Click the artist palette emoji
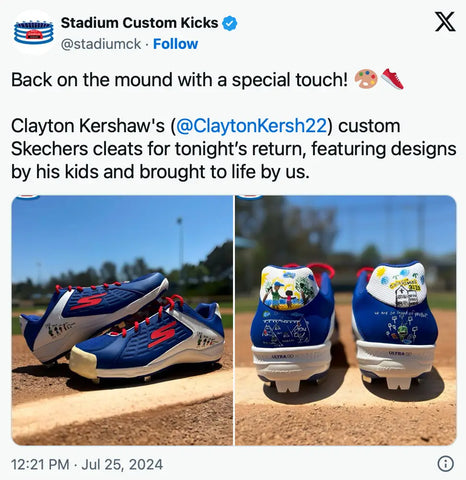466x480 pixels. [x=366, y=79]
